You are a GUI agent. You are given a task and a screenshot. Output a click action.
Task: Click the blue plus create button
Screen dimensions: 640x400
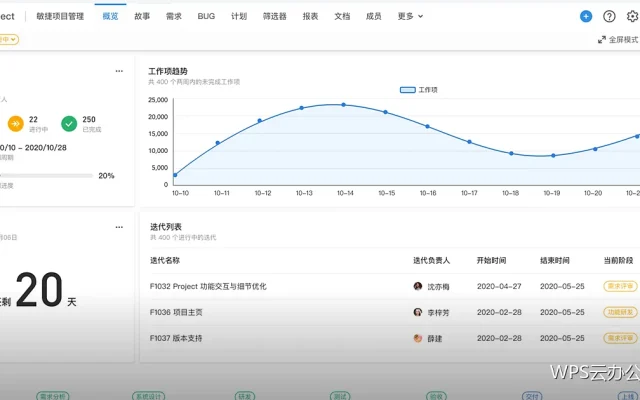pyautogui.click(x=586, y=16)
